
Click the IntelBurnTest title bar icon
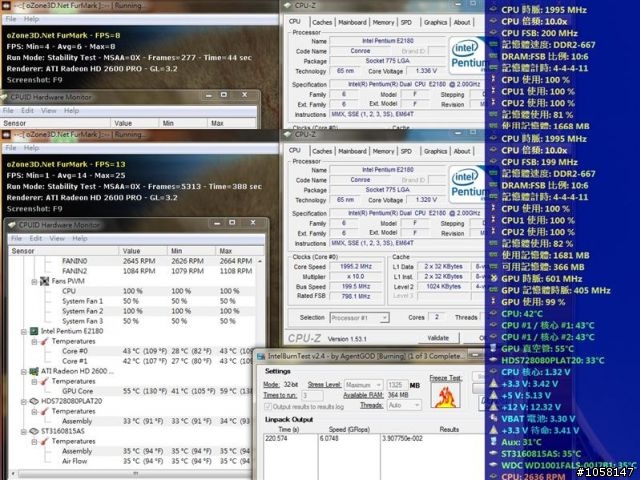click(x=260, y=356)
